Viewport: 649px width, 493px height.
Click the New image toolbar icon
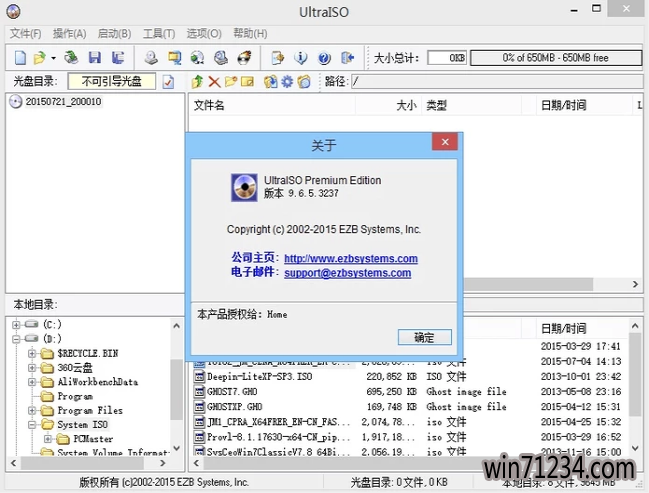point(20,58)
